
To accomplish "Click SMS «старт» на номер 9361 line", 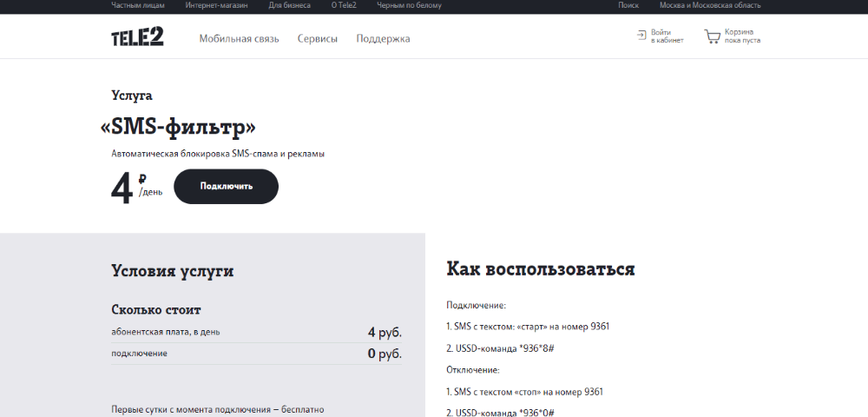I will [528, 327].
